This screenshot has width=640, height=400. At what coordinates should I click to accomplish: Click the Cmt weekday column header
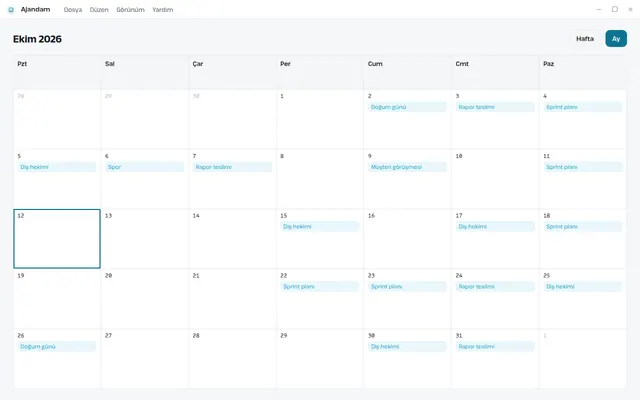pos(495,72)
